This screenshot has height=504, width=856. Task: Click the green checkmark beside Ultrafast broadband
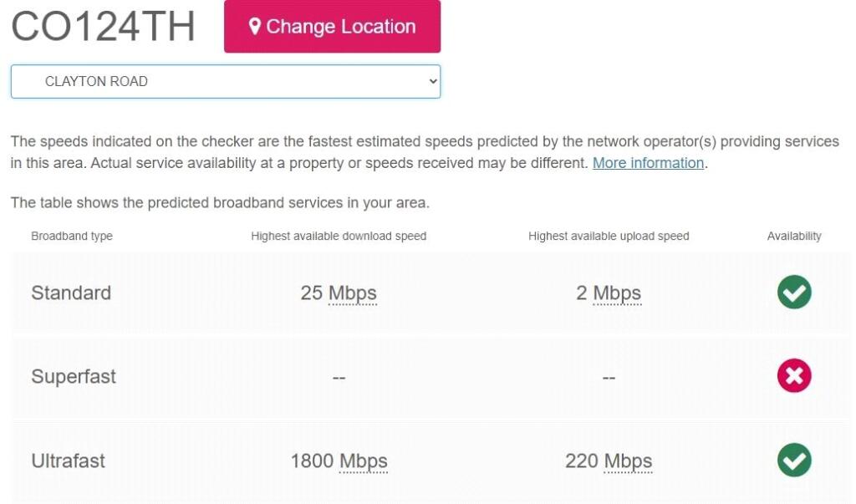(794, 461)
